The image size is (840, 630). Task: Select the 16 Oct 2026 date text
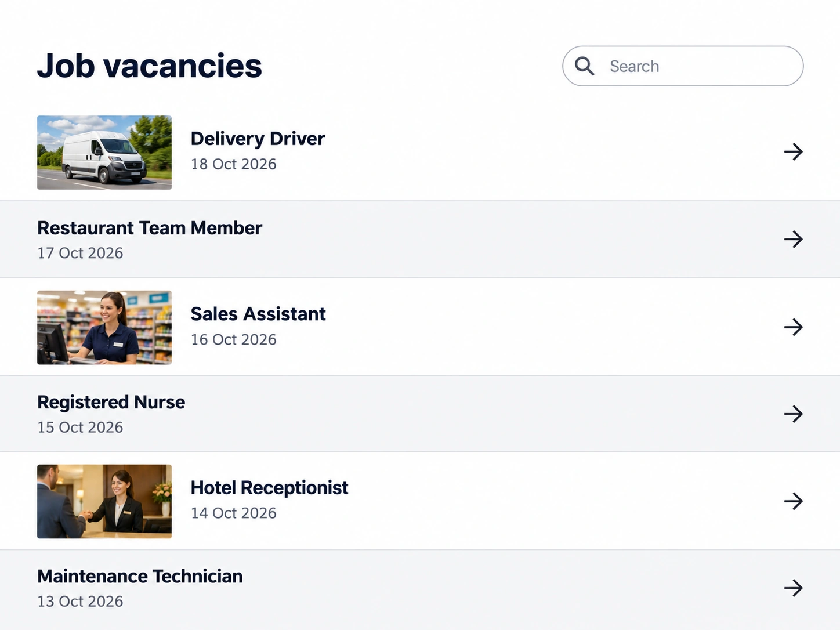pyautogui.click(x=234, y=339)
